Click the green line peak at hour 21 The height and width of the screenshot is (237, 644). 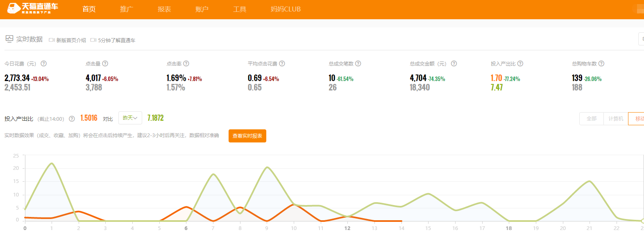point(589,181)
